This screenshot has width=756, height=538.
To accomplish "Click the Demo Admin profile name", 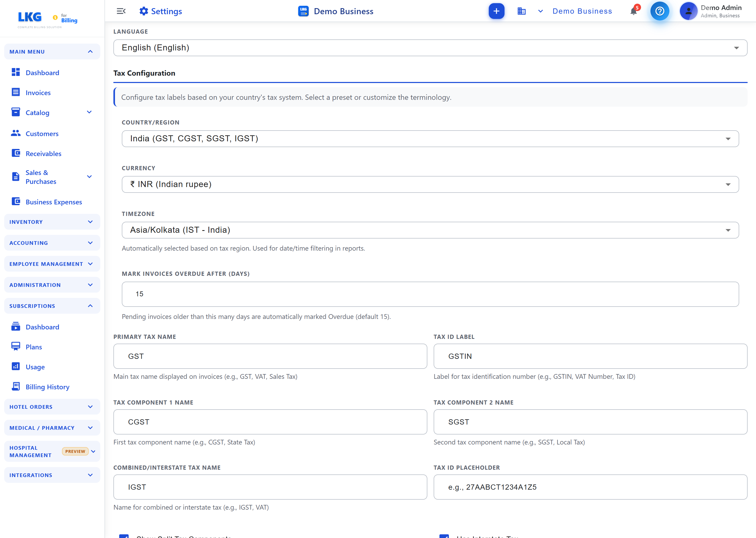I will (721, 8).
